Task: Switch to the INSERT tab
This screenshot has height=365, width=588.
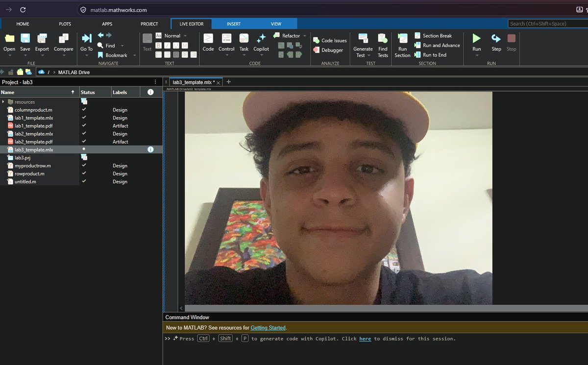Action: click(x=234, y=24)
